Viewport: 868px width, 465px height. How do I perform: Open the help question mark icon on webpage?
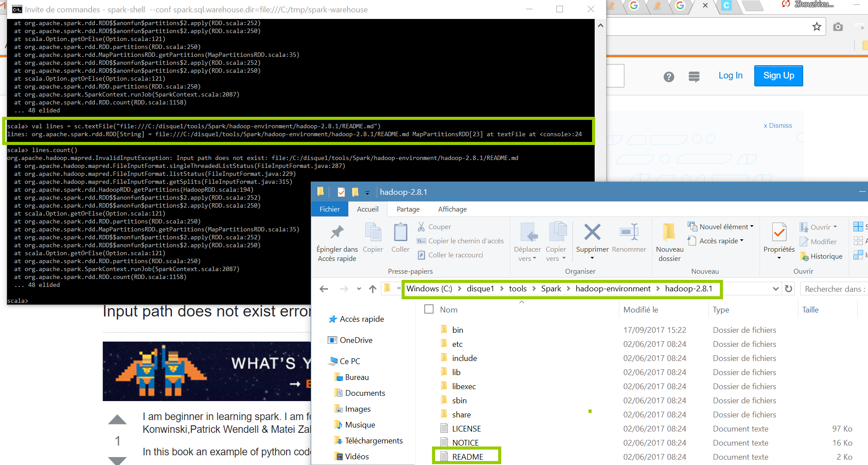click(x=669, y=77)
